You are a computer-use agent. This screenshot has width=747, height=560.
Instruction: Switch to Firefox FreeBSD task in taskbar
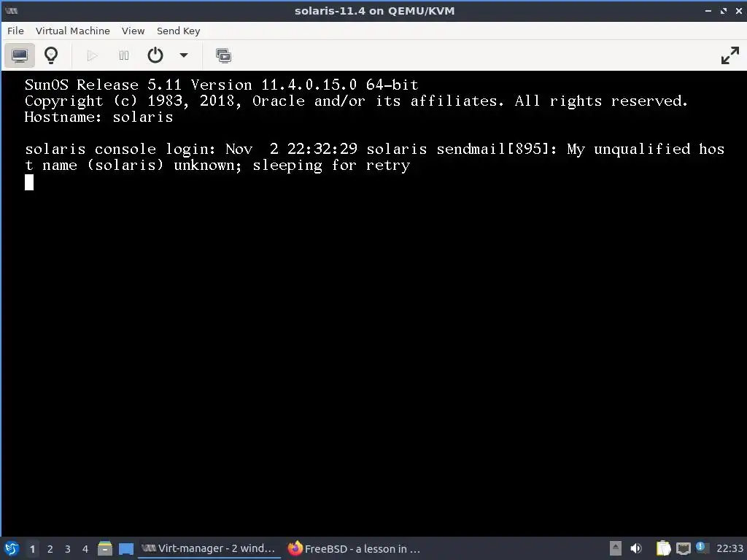(355, 548)
